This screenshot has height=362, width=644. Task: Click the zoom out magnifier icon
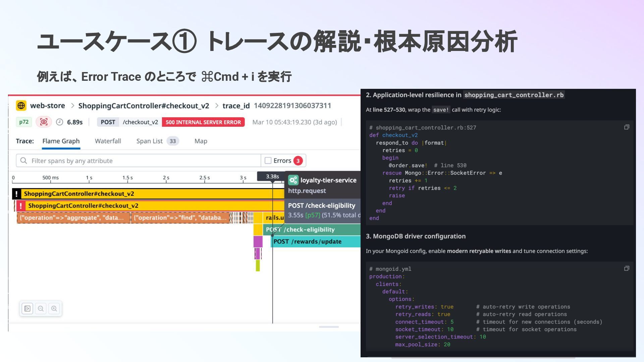(x=41, y=308)
